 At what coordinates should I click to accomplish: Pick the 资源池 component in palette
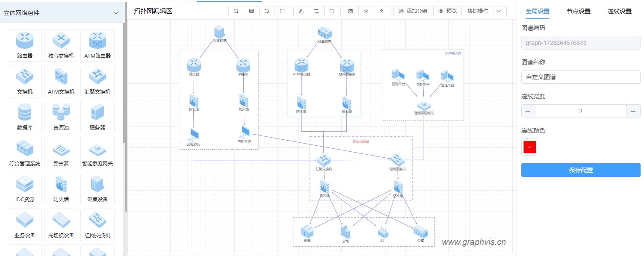pyautogui.click(x=61, y=117)
